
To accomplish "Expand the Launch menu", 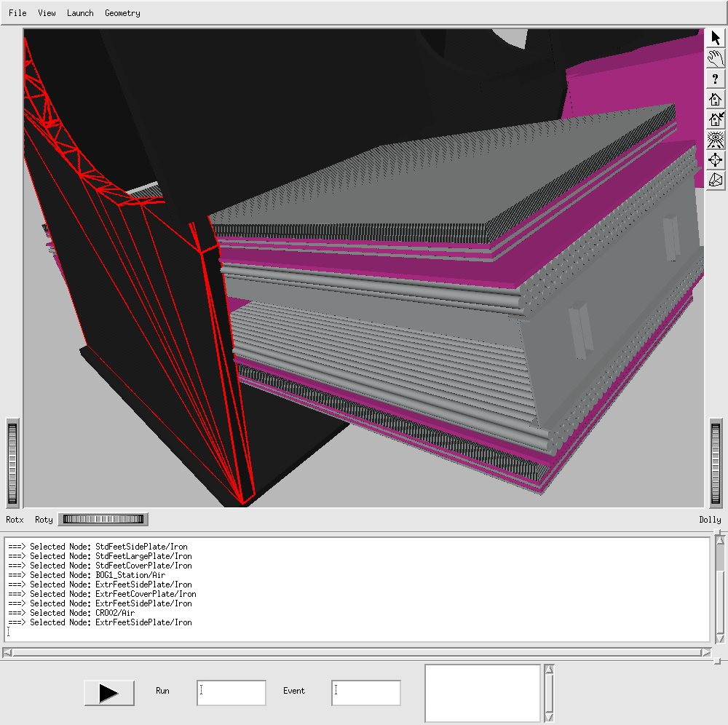I will pyautogui.click(x=80, y=13).
